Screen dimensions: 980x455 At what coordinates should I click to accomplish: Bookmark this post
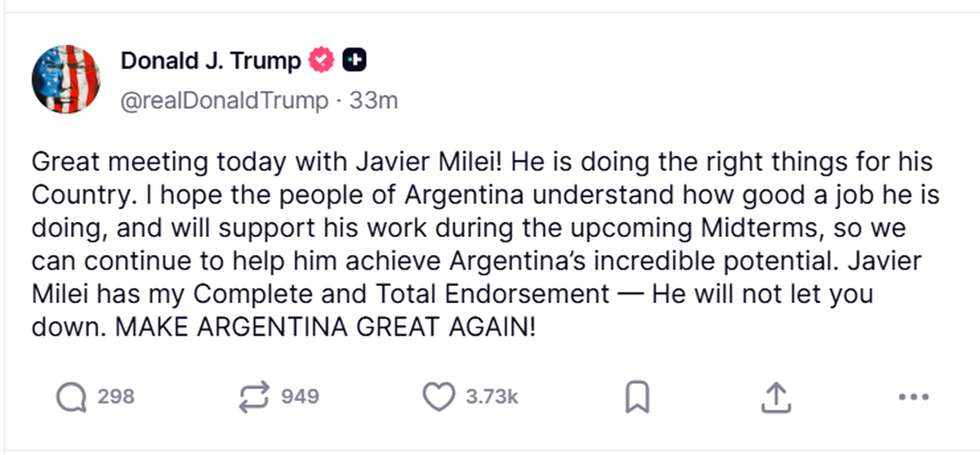(x=636, y=398)
